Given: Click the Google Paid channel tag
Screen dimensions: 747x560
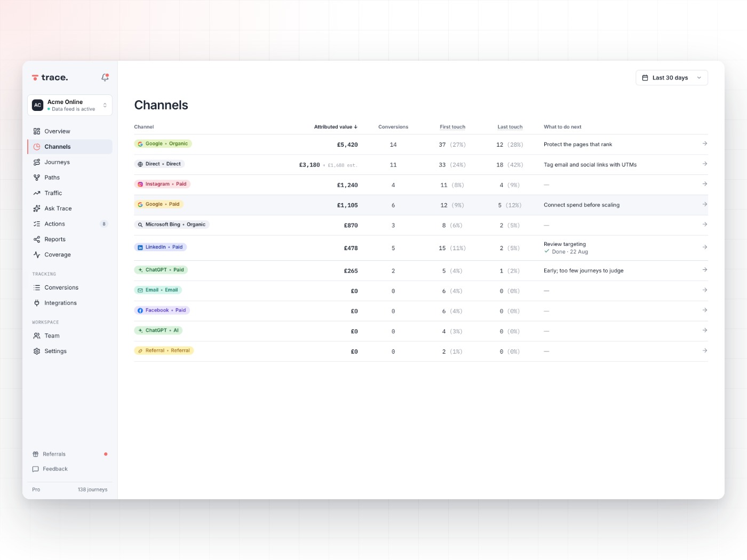Looking at the screenshot, I should (159, 204).
